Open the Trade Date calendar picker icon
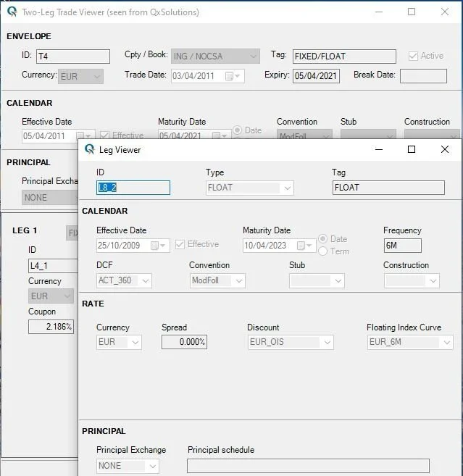The width and height of the screenshot is (463, 476). pyautogui.click(x=233, y=76)
